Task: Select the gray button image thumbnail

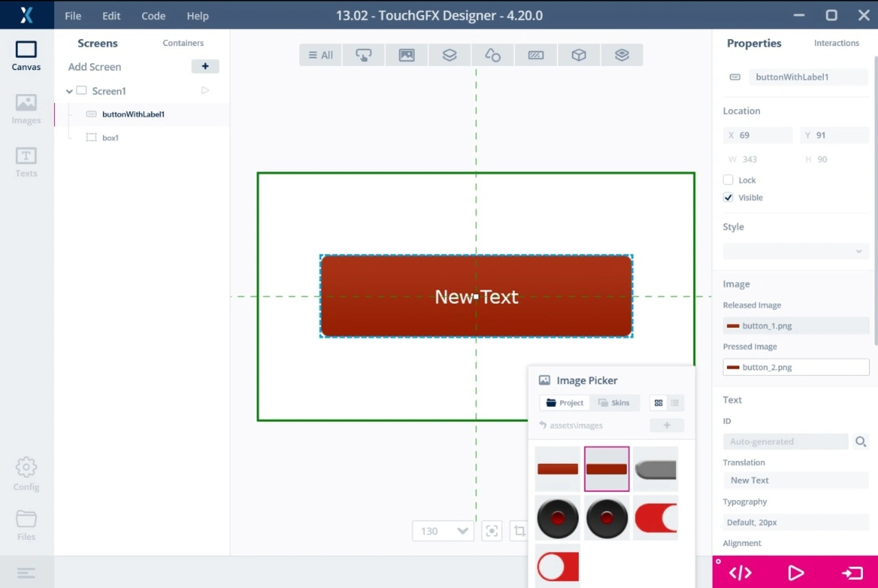Action: (x=656, y=469)
